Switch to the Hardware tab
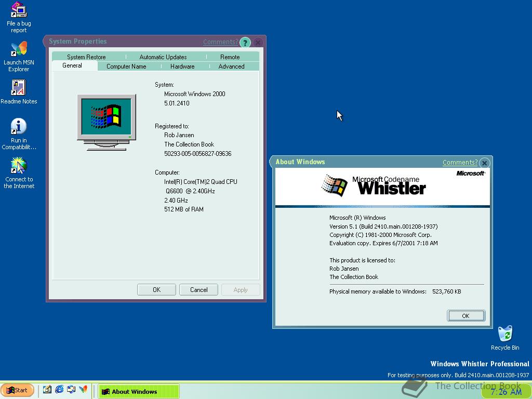The height and width of the screenshot is (399, 532). point(182,66)
